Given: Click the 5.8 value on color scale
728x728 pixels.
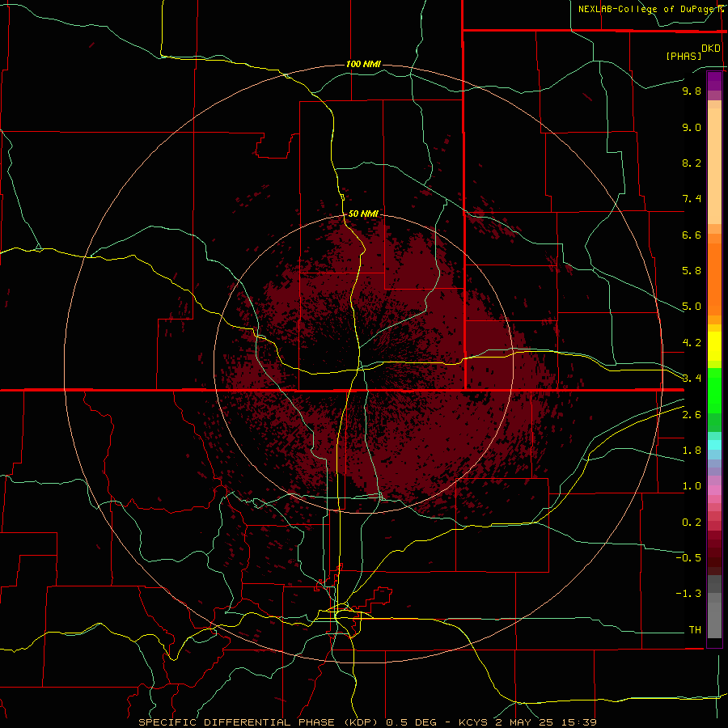Looking at the screenshot, I should 692,271.
